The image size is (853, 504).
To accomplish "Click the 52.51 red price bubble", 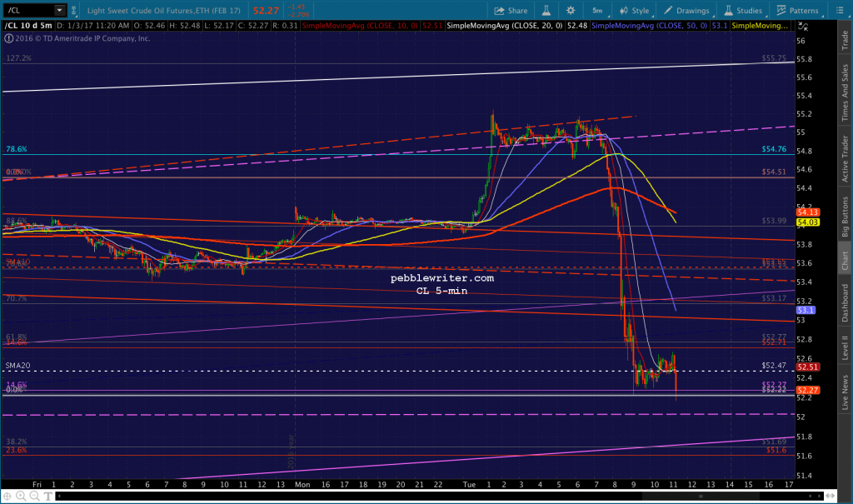I will (807, 367).
